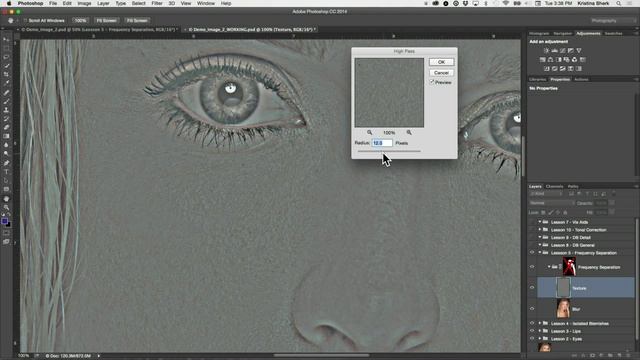The height and width of the screenshot is (360, 640).
Task: Zoom out High Pass preview
Action: (369, 133)
